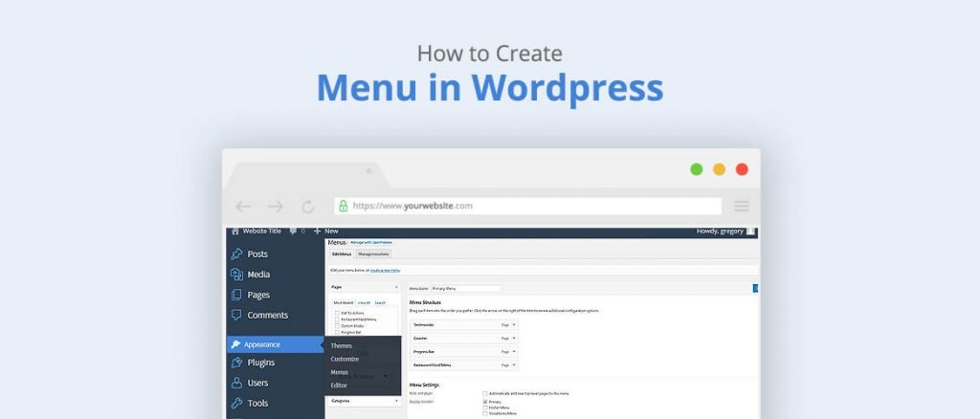Open Plugins in the admin sidebar
980x419 pixels.
pos(260,363)
